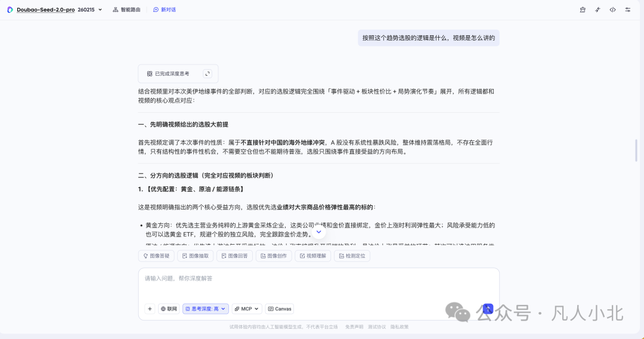Image resolution: width=644 pixels, height=339 pixels.
Task: Open the 隐私政策 link
Action: (x=399, y=326)
